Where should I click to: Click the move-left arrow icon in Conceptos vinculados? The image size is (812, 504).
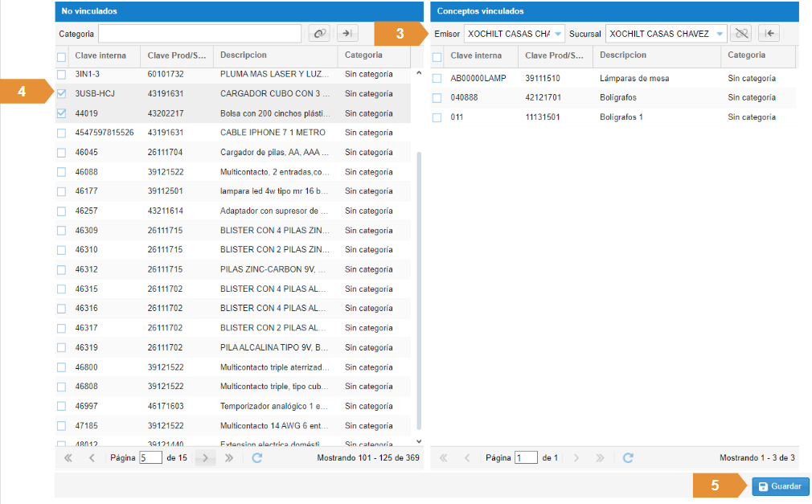pyautogui.click(x=769, y=34)
